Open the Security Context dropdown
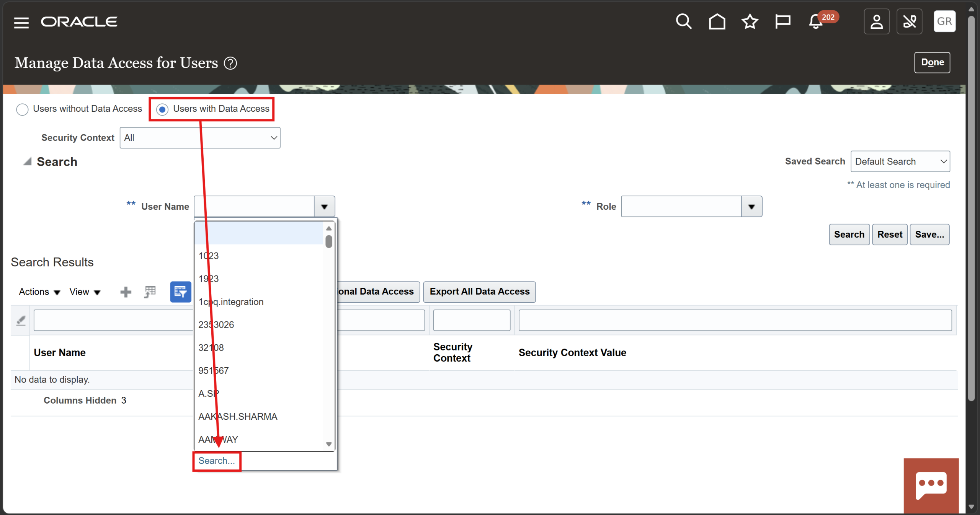980x515 pixels. click(x=200, y=138)
